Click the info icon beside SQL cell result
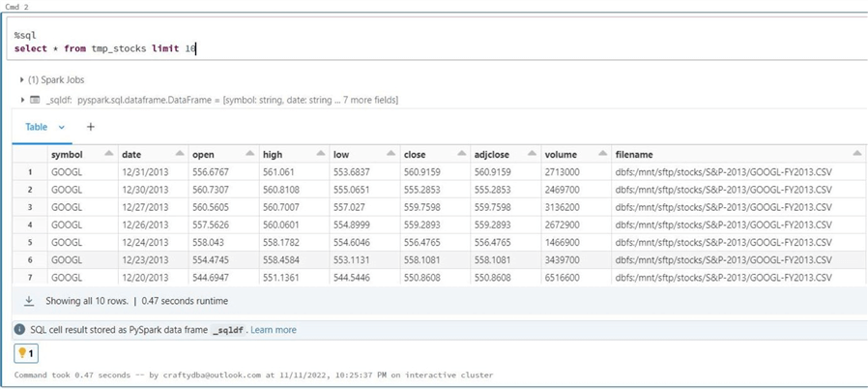Screen dimensions: 868x390 [x=19, y=330]
